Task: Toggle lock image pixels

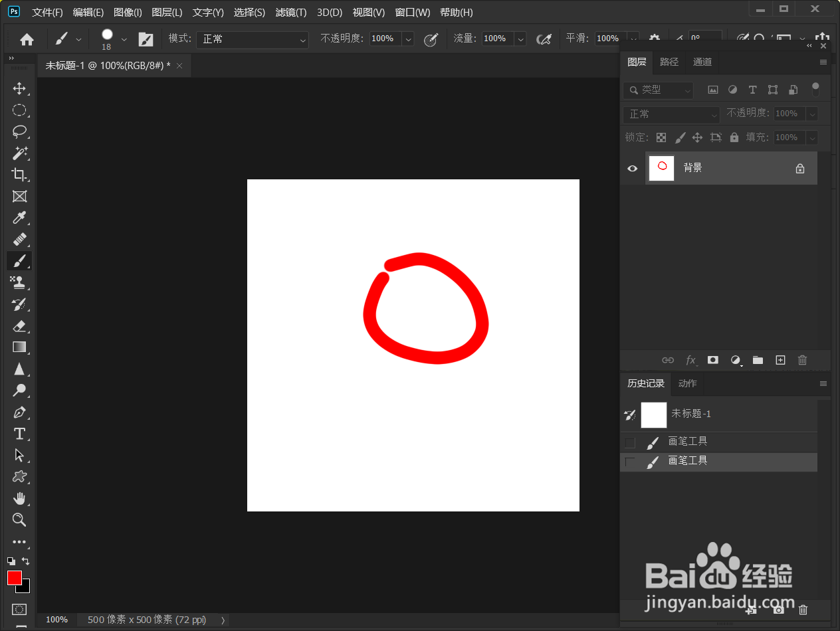Action: pyautogui.click(x=680, y=137)
